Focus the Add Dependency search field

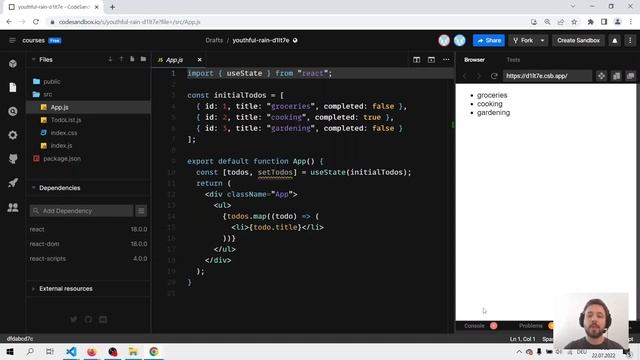coord(81,211)
